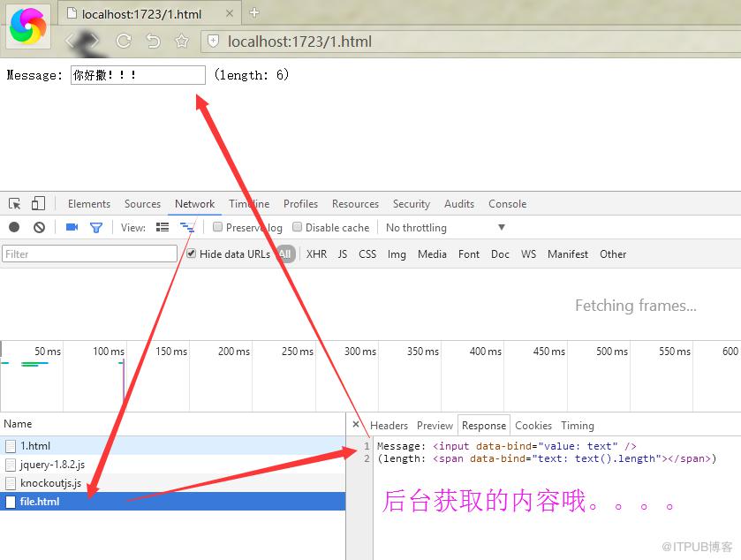Select the file.html request row
Screen dimensions: 741x560
pos(172,502)
